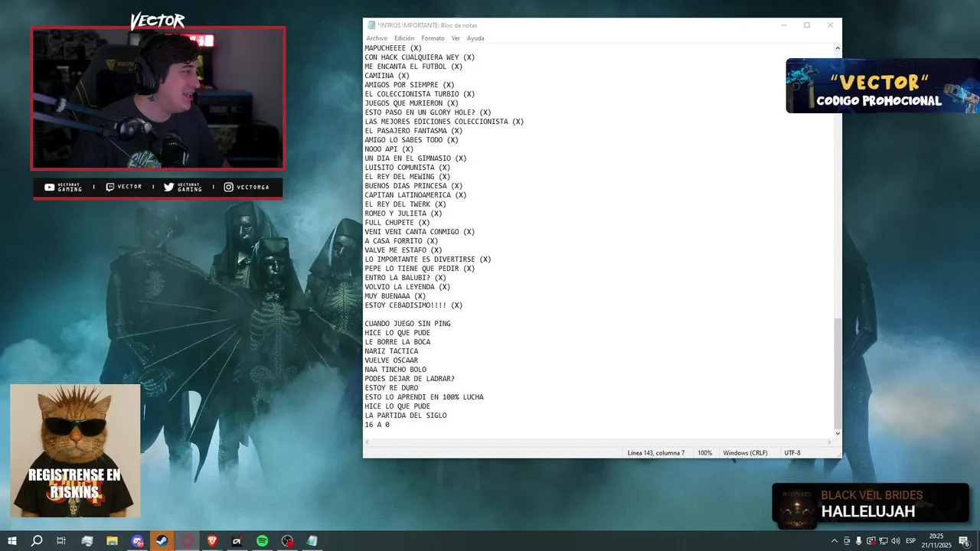980x551 pixels.
Task: Click Notepad horizontal scrollbar right arrow
Action: (x=828, y=442)
